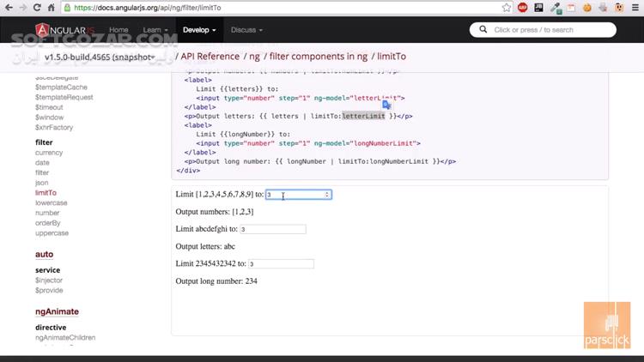Viewport: 644px width, 362px height.
Task: Click 'Output numbers: [1,2,3]' text
Action: (215, 212)
